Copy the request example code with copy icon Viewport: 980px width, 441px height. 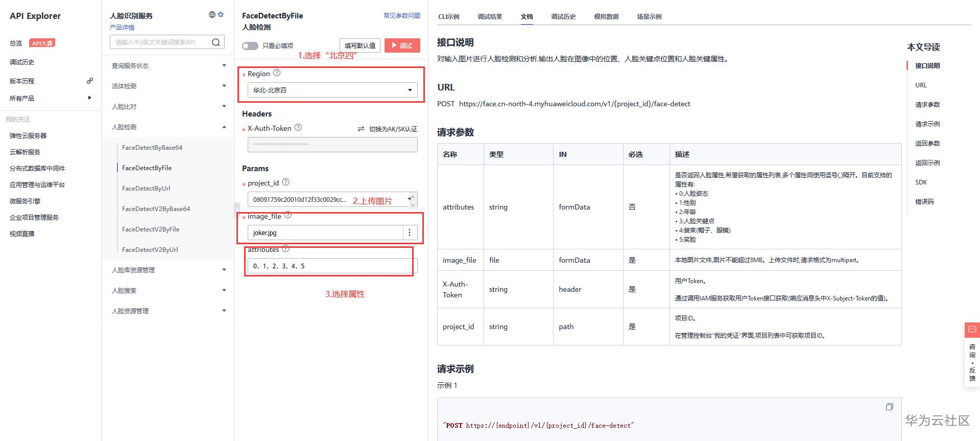889,407
